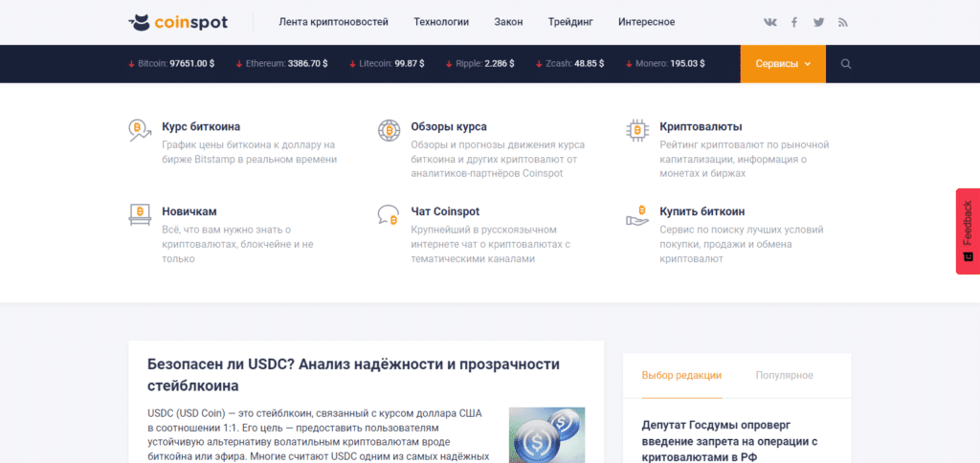980x463 pixels.
Task: Open the Обзоры курса service link
Action: (449, 127)
